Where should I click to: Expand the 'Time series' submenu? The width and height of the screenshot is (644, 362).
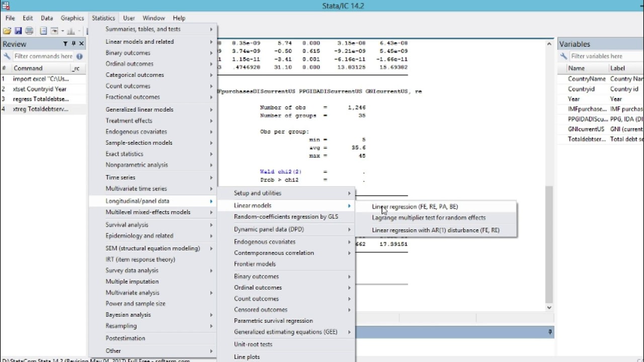(x=153, y=177)
